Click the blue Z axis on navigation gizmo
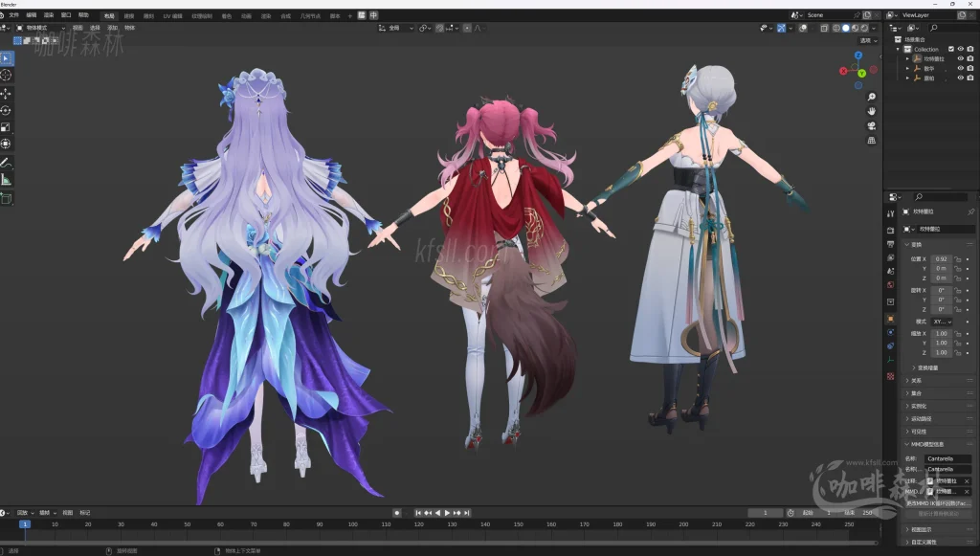This screenshot has width=980, height=556. coord(858,56)
